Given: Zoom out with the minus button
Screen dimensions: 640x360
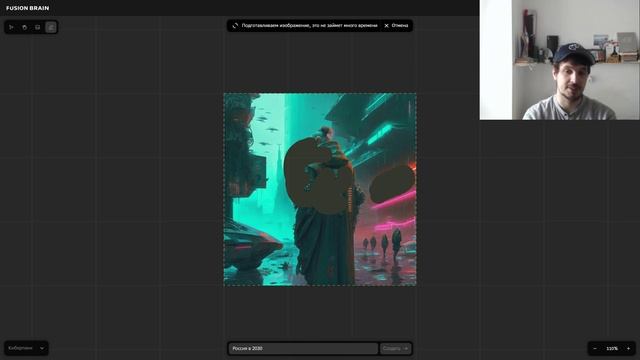Looking at the screenshot, I should pos(595,348).
